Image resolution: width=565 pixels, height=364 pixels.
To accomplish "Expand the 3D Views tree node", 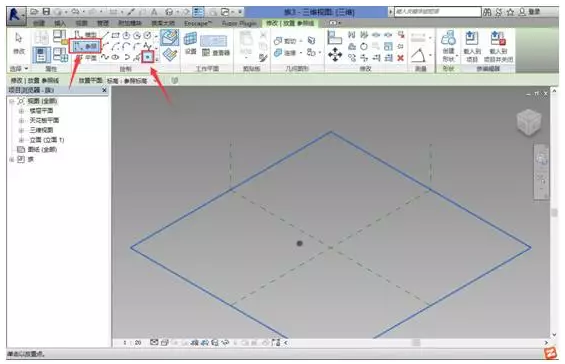I will (x=22, y=130).
